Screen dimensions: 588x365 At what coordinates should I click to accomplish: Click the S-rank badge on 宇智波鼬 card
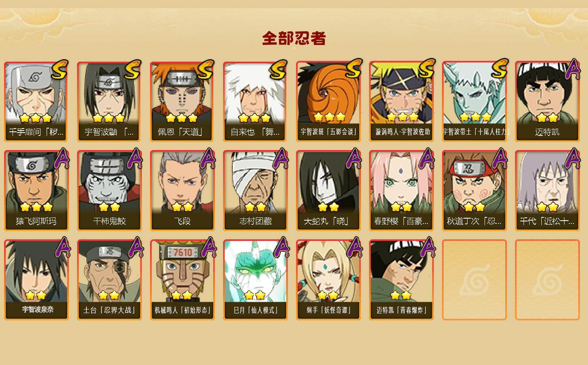coord(133,70)
